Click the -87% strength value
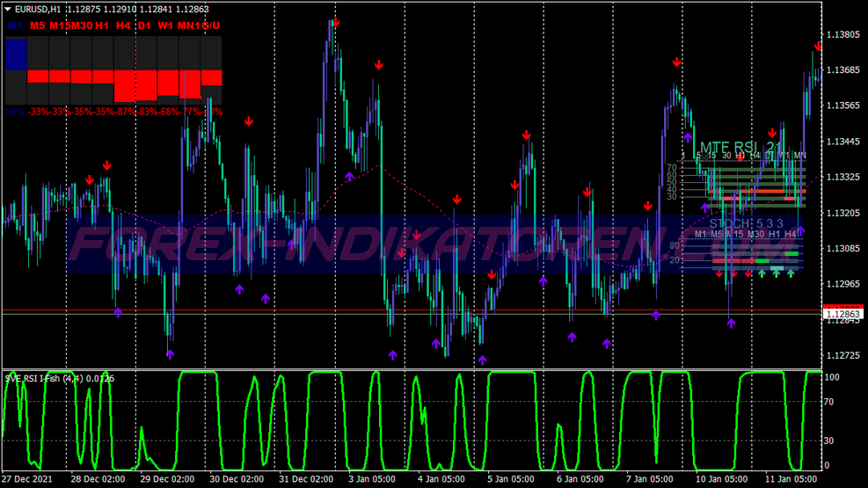The width and height of the screenshot is (868, 488). (x=127, y=112)
